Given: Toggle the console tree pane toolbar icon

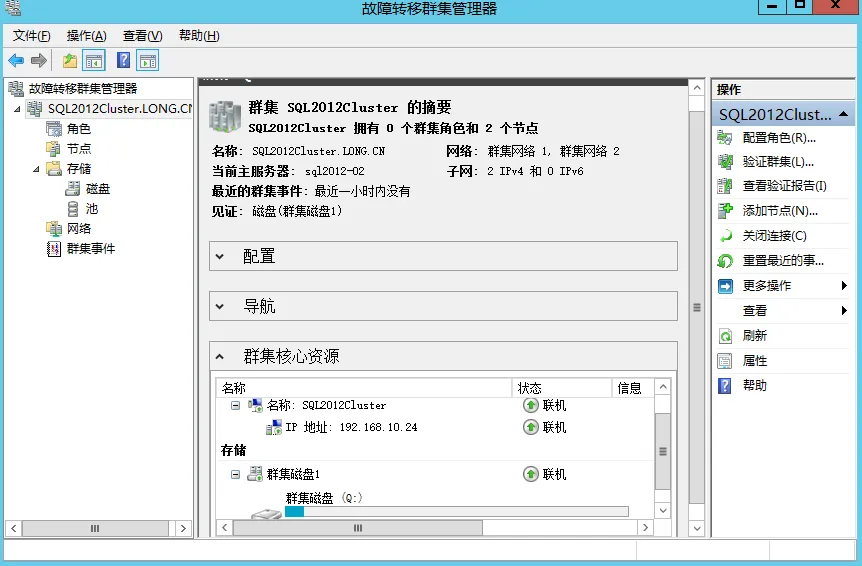Looking at the screenshot, I should (x=93, y=60).
